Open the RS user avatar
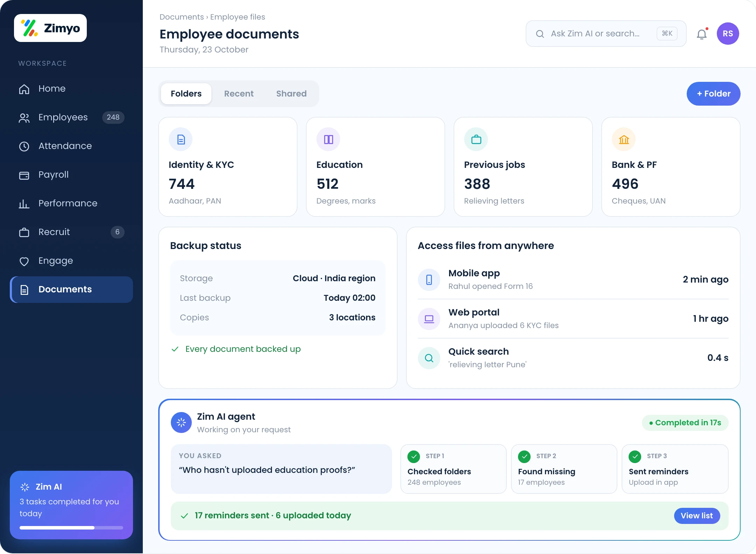Viewport: 756px width, 554px height. [728, 34]
